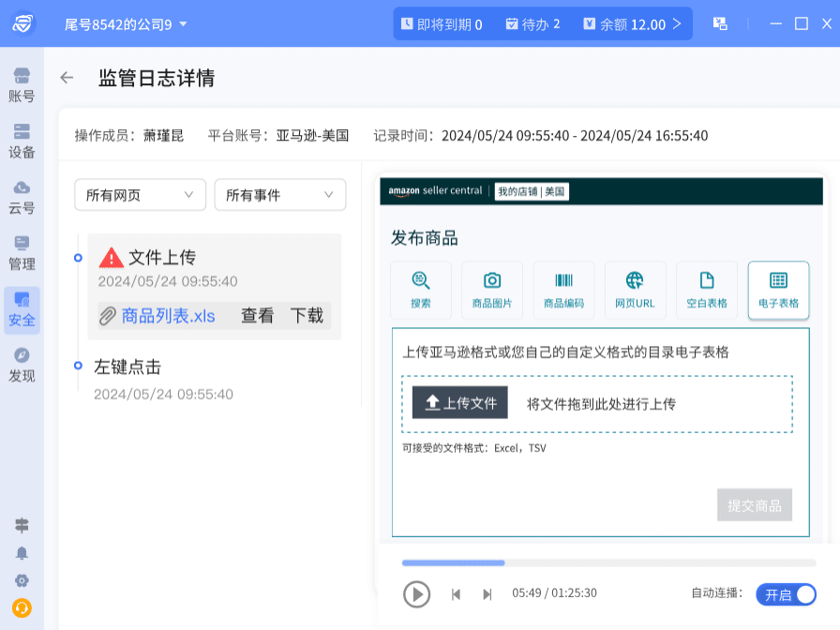Select the 商品图片 upload method
This screenshot has height=630, width=840.
click(x=491, y=290)
